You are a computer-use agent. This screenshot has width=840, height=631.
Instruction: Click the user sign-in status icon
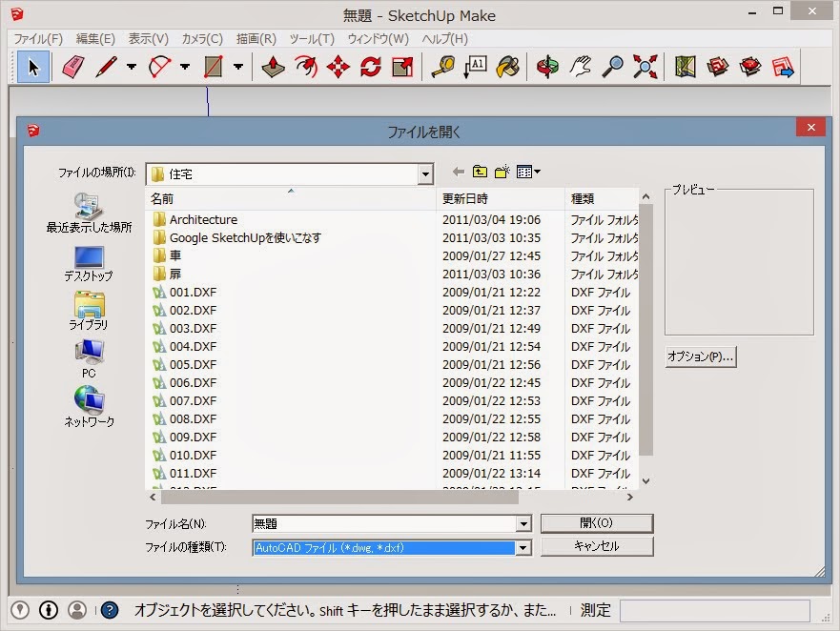(x=77, y=610)
